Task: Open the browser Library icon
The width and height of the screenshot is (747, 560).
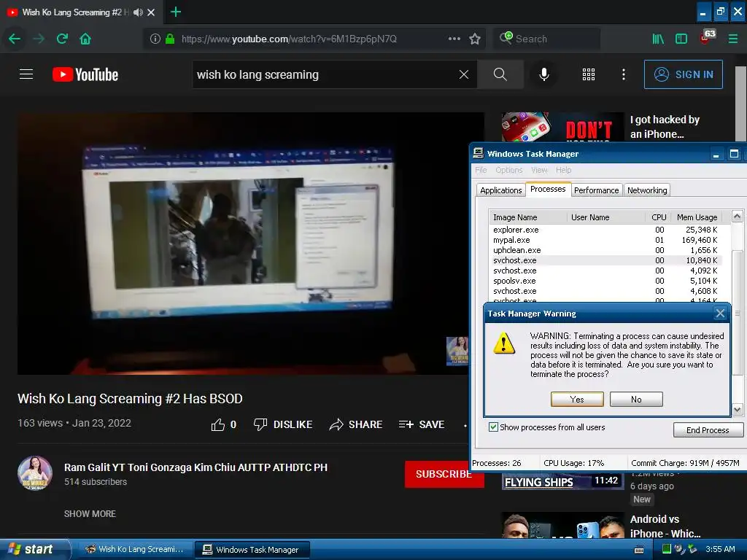Action: tap(658, 39)
